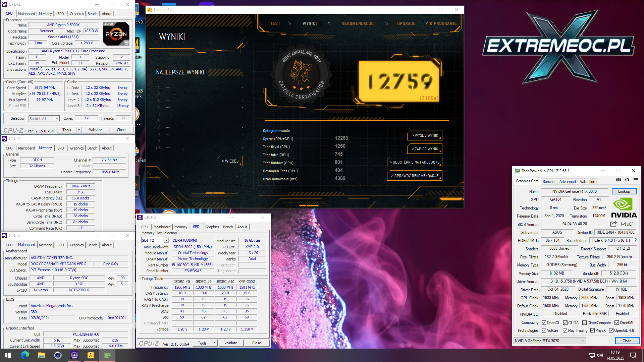Click the volume speaker icon in tray

tap(600, 355)
